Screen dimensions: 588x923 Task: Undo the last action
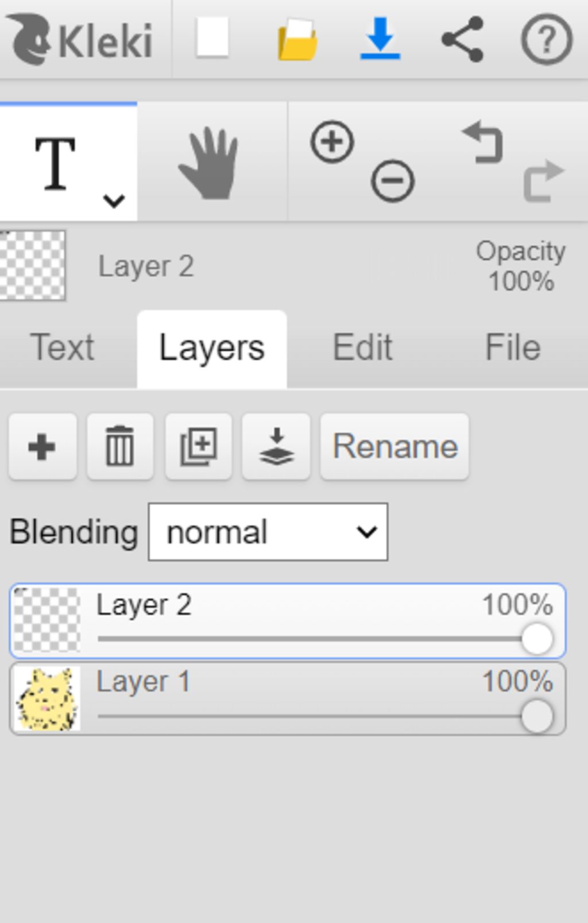point(483,141)
